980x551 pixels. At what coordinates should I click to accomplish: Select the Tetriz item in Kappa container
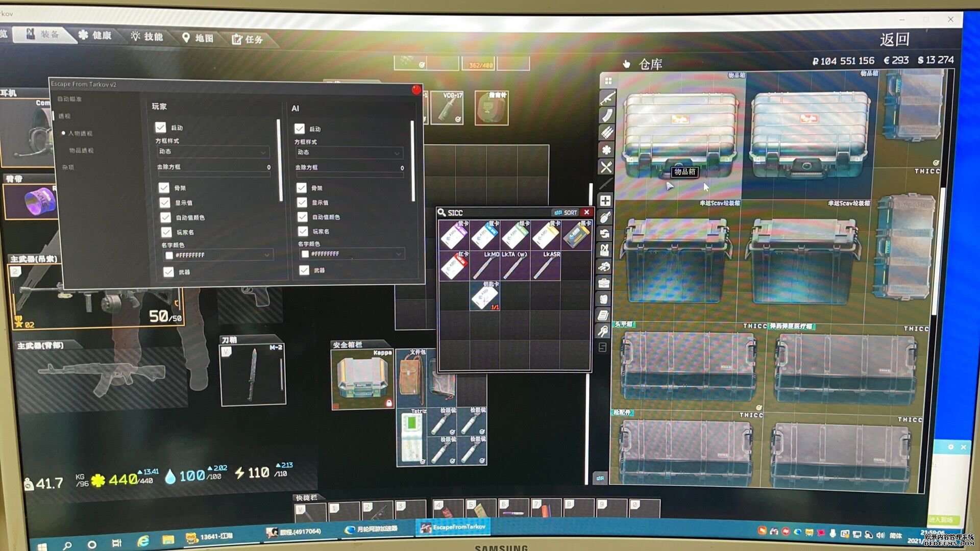point(412,436)
